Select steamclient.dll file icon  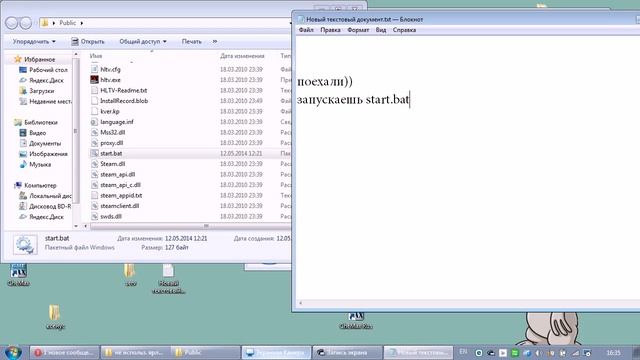pyautogui.click(x=94, y=206)
